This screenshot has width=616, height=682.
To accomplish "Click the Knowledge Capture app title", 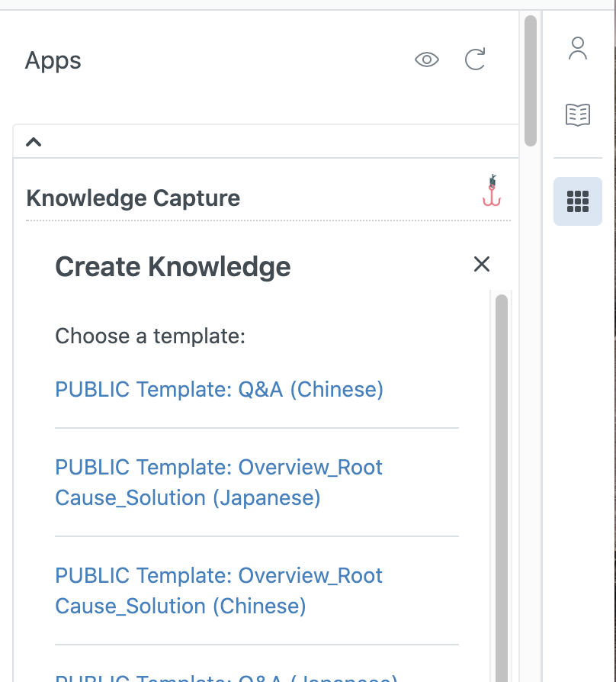I will 133,198.
